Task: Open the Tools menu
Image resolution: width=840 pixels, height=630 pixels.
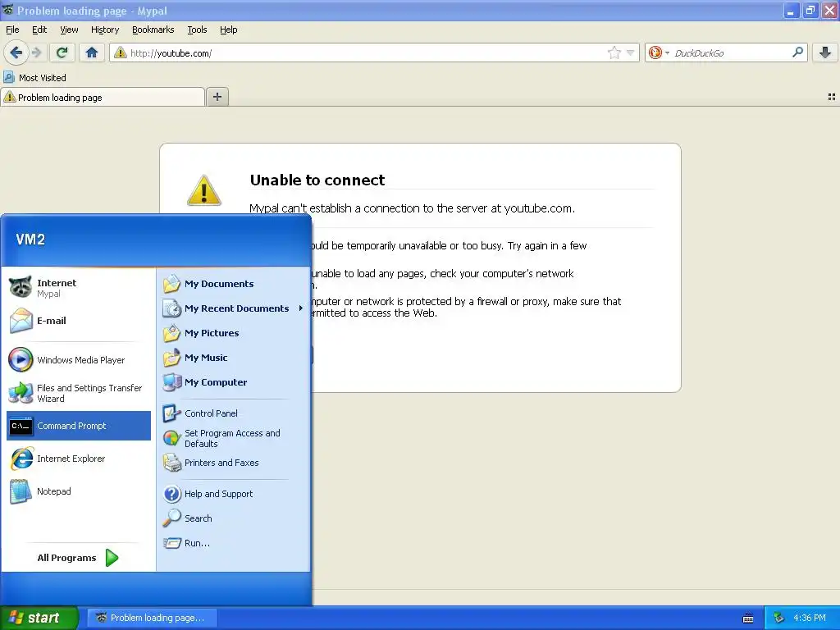Action: click(x=197, y=30)
